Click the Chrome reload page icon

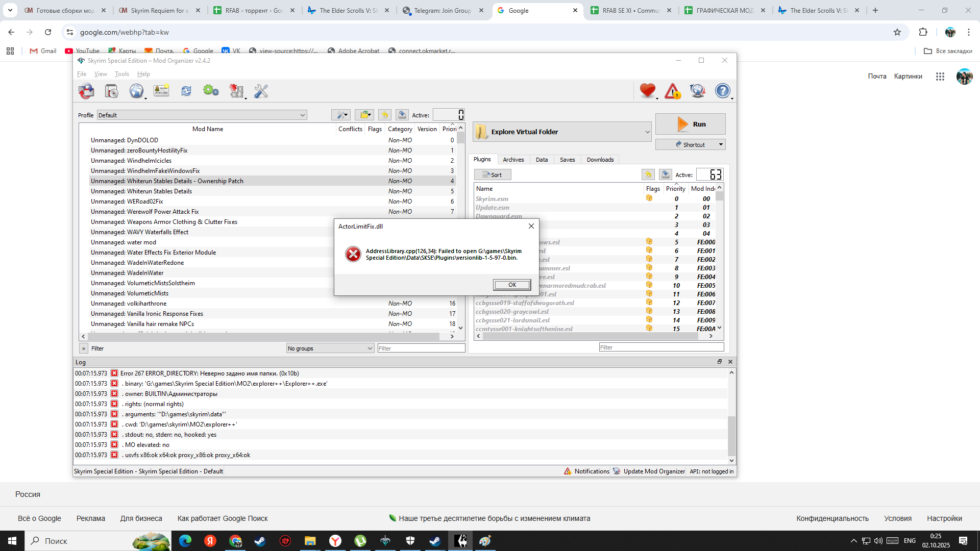tap(48, 32)
